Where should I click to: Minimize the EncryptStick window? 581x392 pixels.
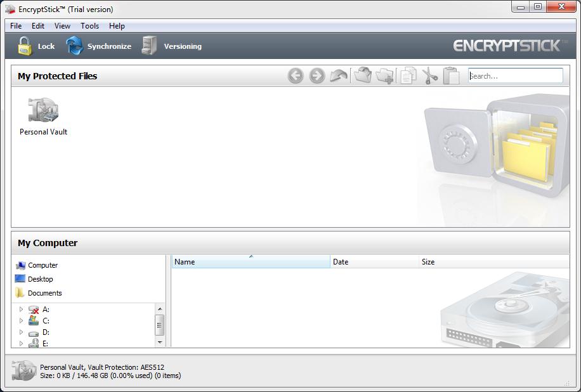(521, 7)
